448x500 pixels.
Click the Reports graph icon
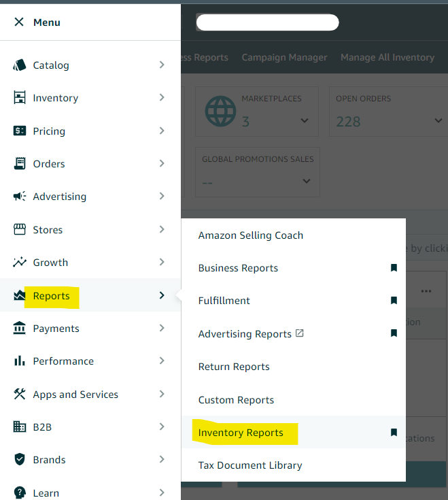[x=19, y=295]
